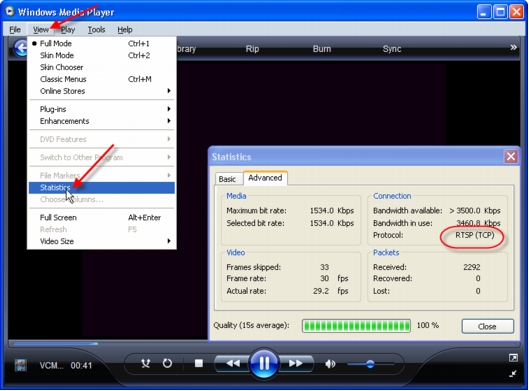Toggle repeat mode in playback controls
This screenshot has height=391, width=529.
point(167,363)
